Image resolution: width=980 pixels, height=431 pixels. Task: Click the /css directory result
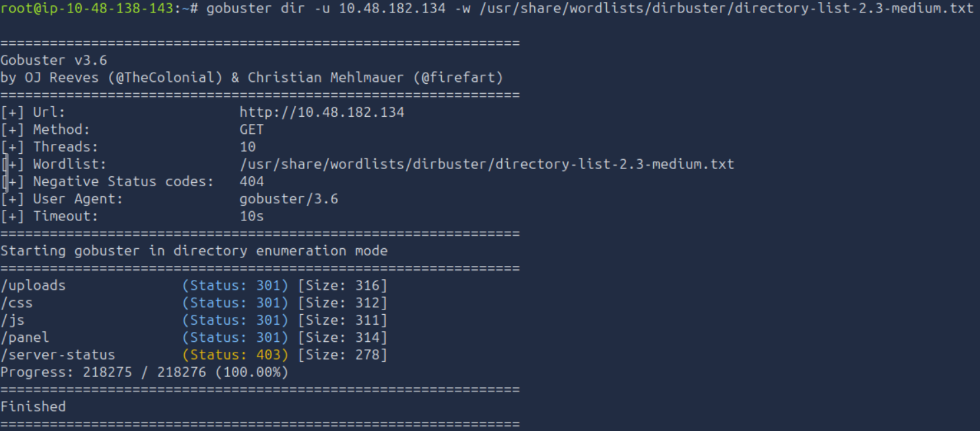17,303
